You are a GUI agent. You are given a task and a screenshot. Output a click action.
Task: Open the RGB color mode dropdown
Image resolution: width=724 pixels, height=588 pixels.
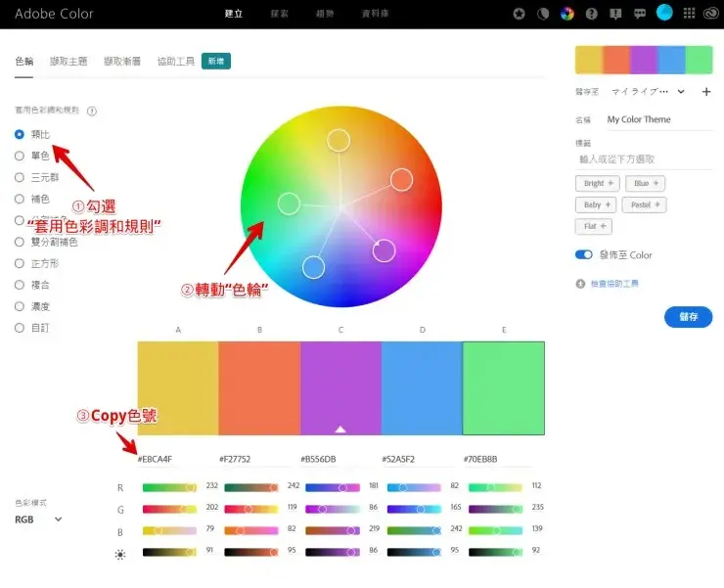click(x=38, y=520)
